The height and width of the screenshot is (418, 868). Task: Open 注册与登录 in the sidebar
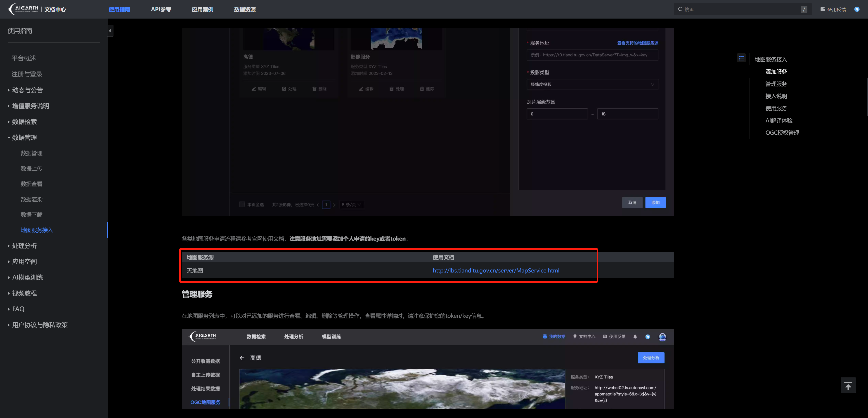coord(27,74)
